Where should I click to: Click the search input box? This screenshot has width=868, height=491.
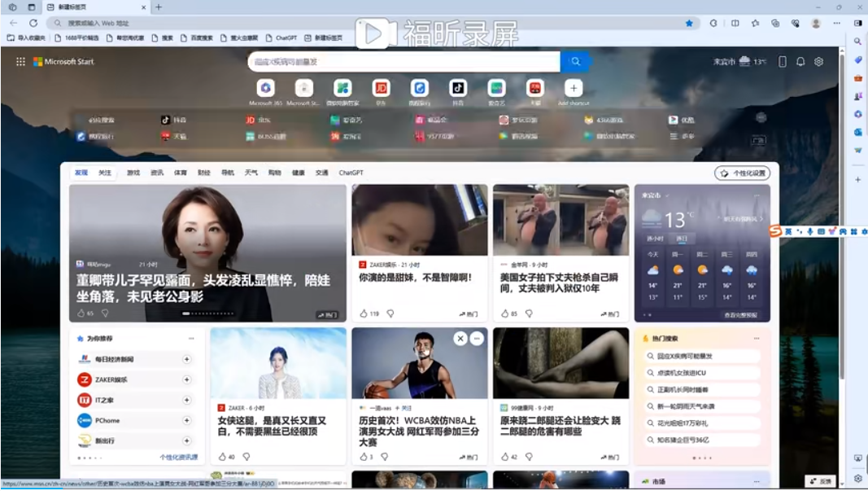(x=403, y=62)
